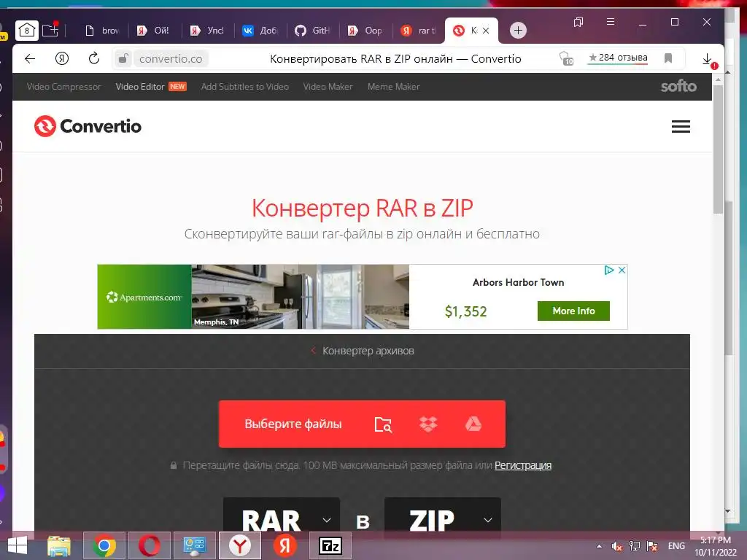Open the Convertio site hamburger menu
This screenshot has height=560, width=747.
(x=681, y=126)
